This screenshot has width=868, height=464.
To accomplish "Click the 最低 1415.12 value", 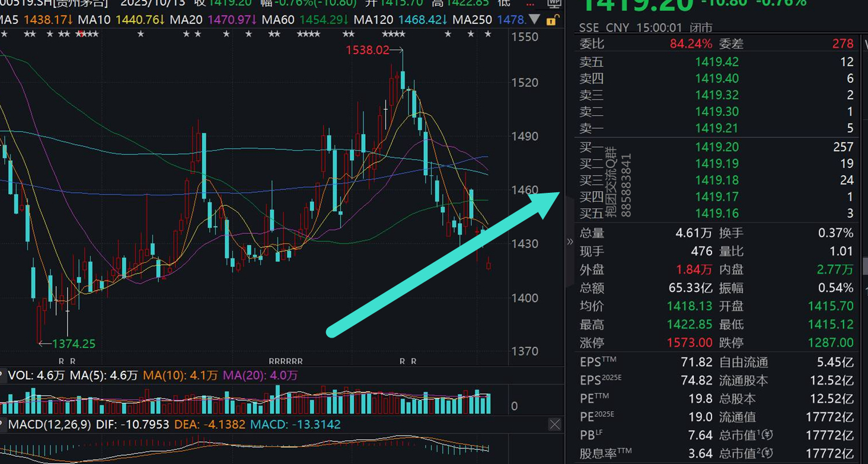I will click(831, 325).
